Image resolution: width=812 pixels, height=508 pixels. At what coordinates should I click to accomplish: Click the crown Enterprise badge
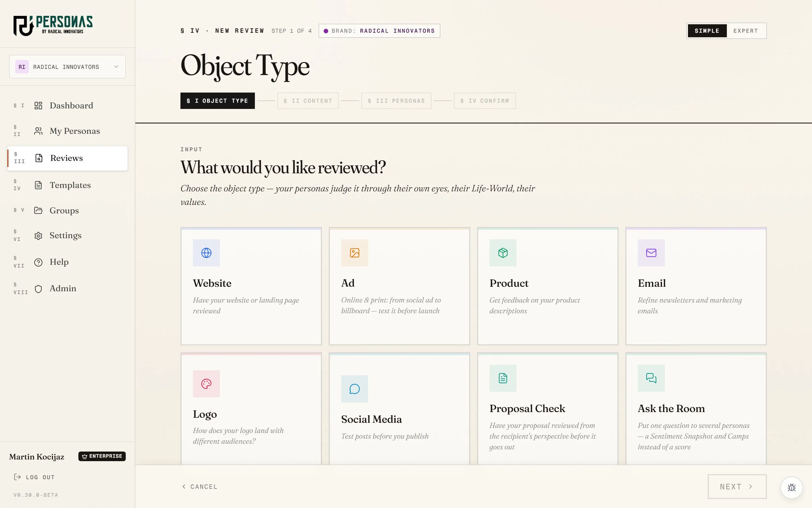pos(102,456)
